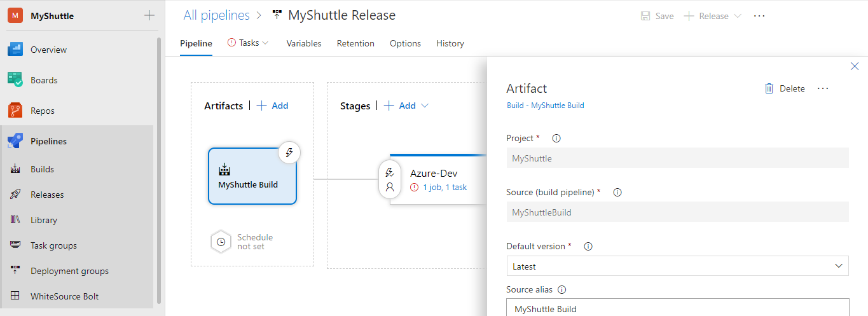Switch to the Pipeline tab
The height and width of the screenshot is (316, 868).
click(x=196, y=43)
